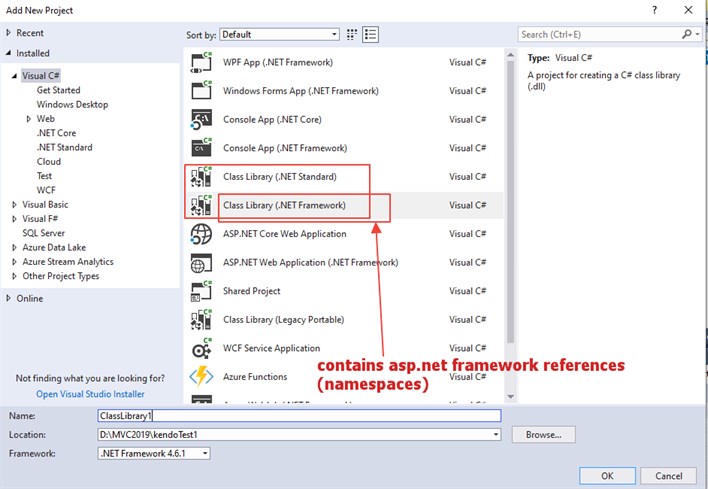Screen dimensions: 708x489
Task: Click the Browse... button
Action: 544,435
